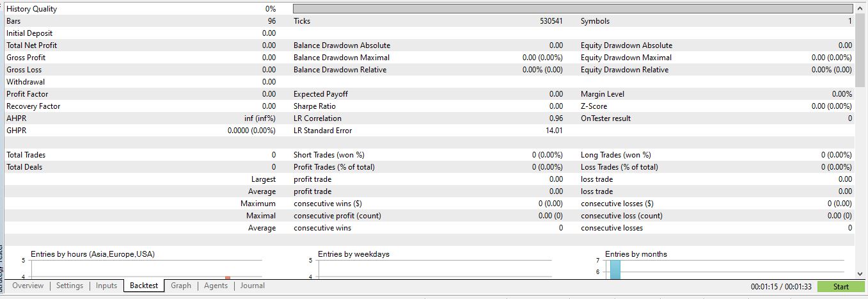Click the report's vertical scrollbar thumb
The image size is (868, 299).
861,50
